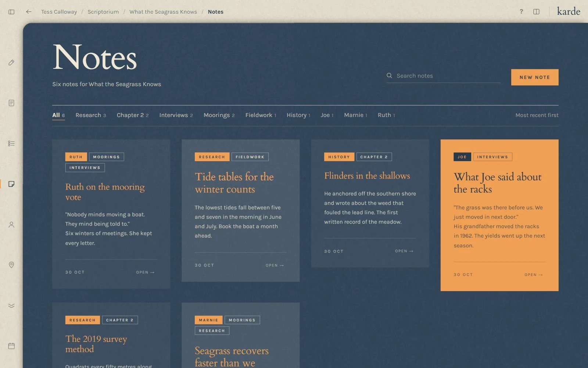Screen dimensions: 588x368
Task: Open The 2019 survey method note title
Action: click(x=96, y=344)
